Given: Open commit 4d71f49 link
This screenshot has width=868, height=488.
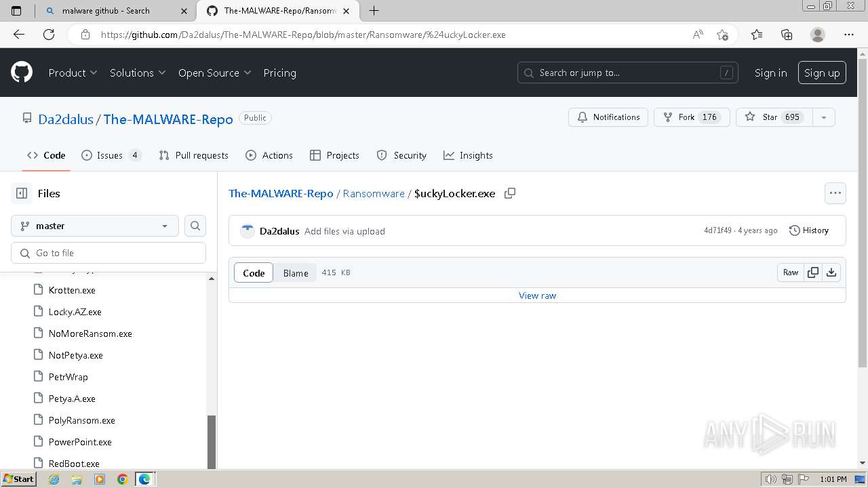Looking at the screenshot, I should [717, 230].
